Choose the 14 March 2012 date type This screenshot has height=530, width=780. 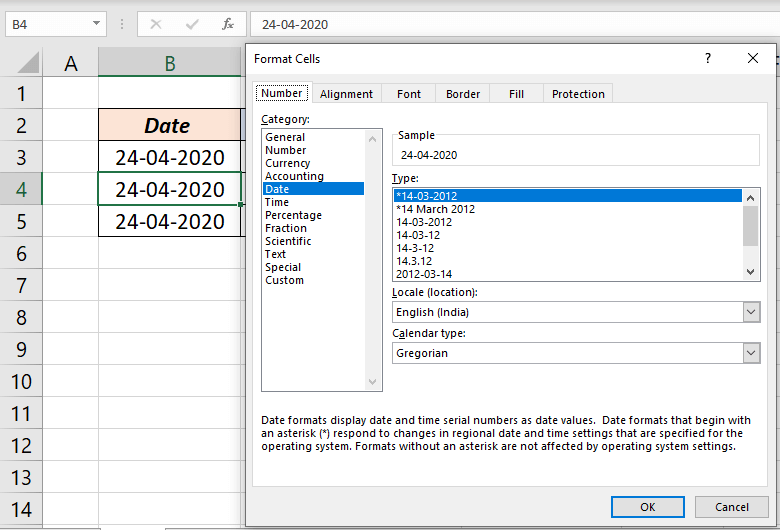pos(435,209)
